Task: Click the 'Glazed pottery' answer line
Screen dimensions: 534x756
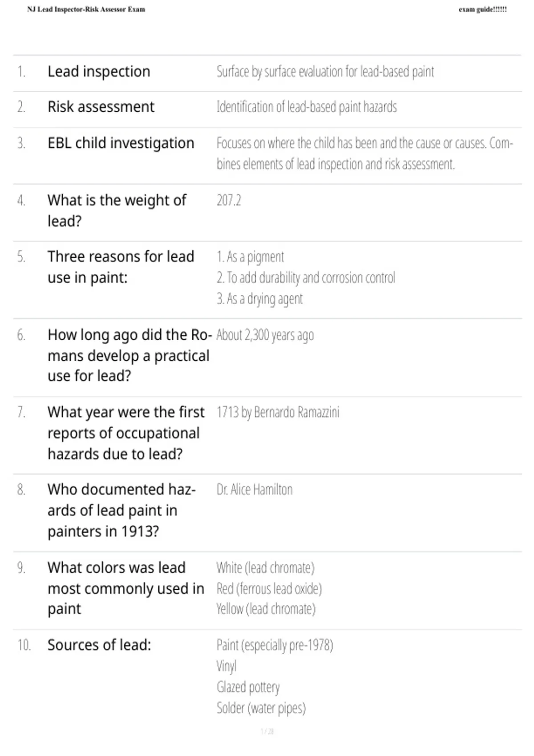Action: (x=248, y=688)
